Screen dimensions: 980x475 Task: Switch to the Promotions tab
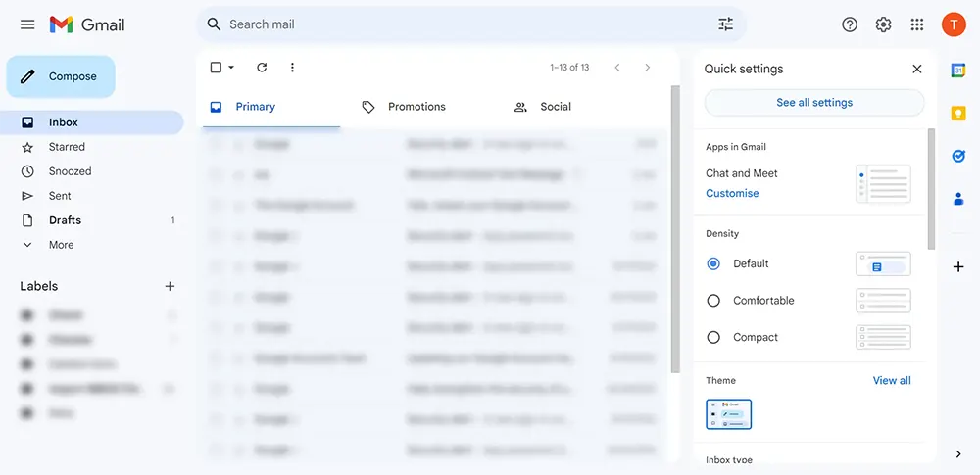click(416, 107)
